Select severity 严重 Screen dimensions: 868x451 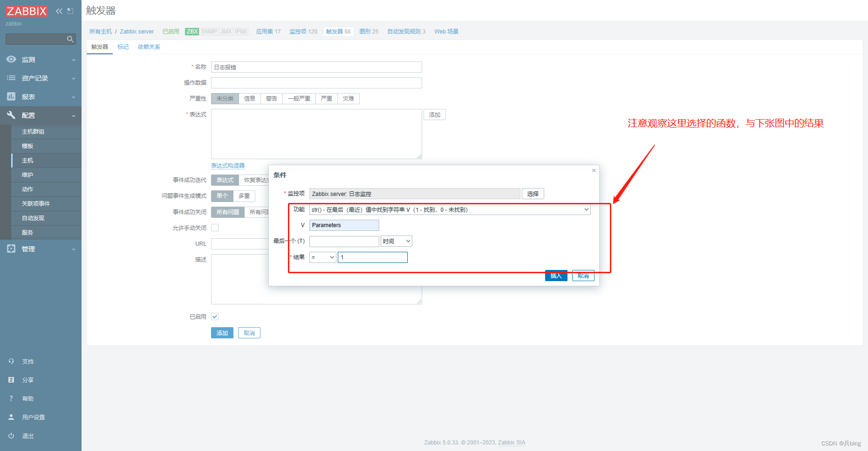327,99
